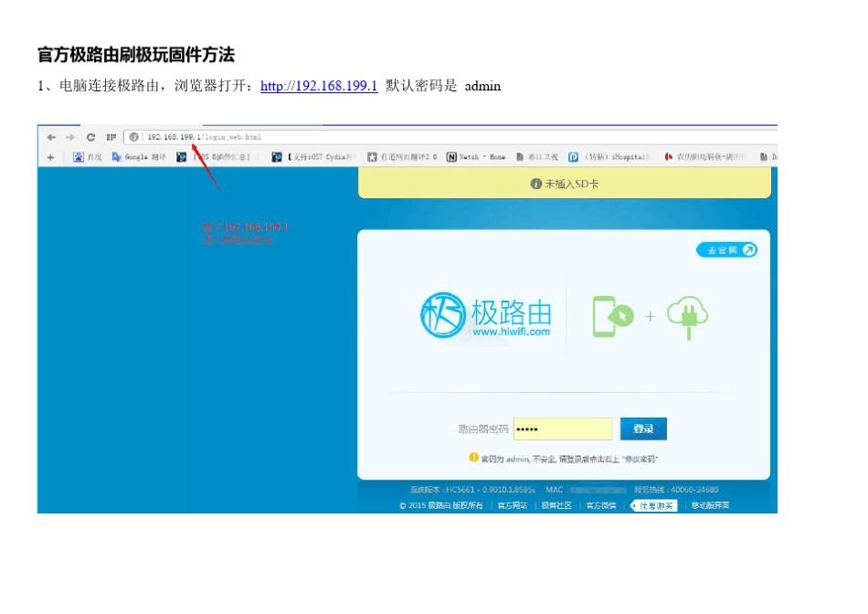Open the 支持iOS7 Cydia bookmark
Image resolution: width=868 pixels, height=614 pixels.
(x=312, y=157)
